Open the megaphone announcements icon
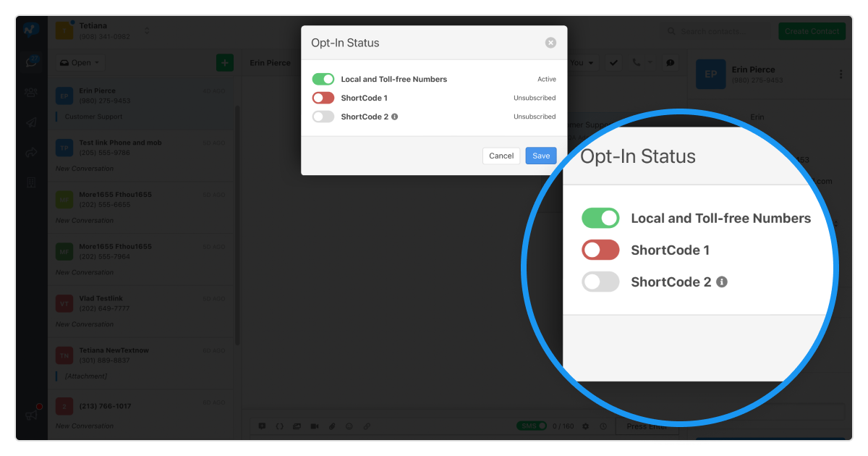The height and width of the screenshot is (456, 868). (32, 415)
